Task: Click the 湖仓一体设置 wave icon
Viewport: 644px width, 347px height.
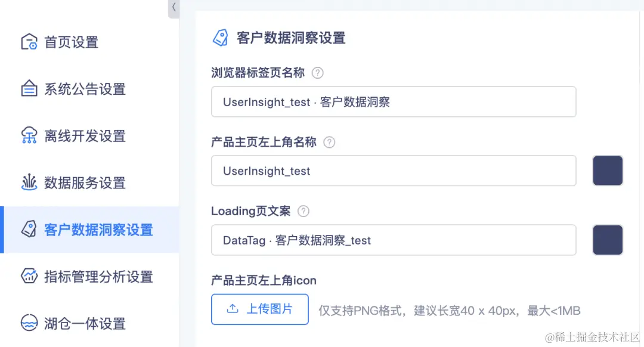Action: [x=29, y=323]
